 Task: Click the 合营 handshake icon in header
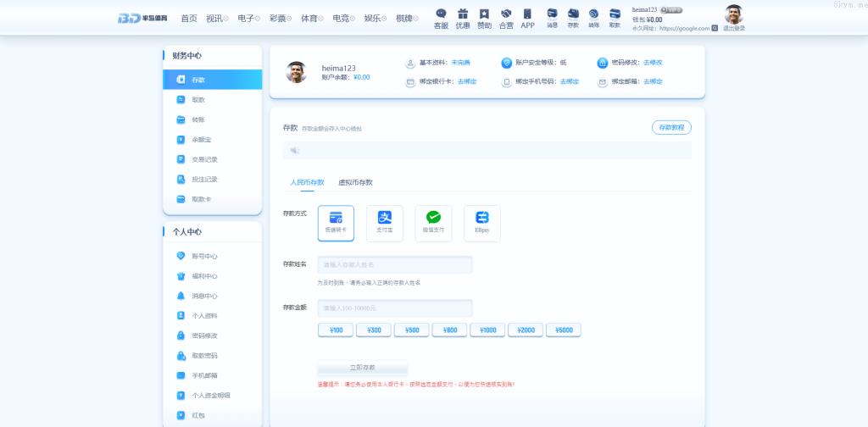coord(506,19)
